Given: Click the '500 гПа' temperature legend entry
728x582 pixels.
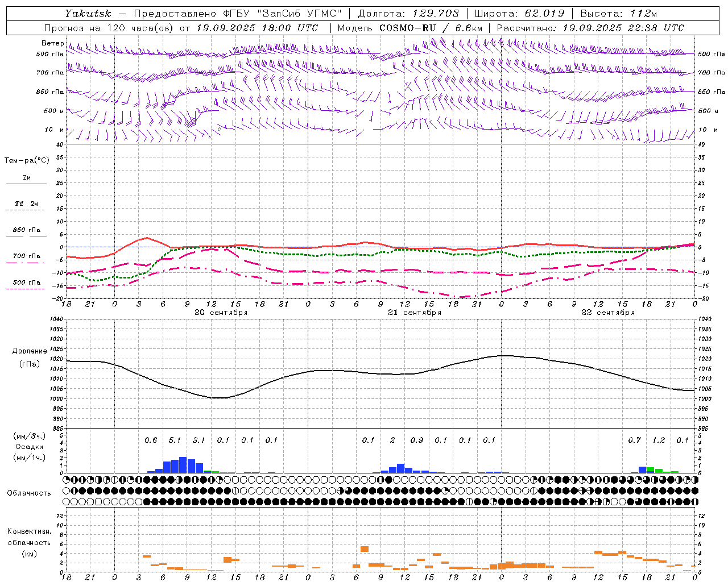Looking at the screenshot, I should coord(26,282).
